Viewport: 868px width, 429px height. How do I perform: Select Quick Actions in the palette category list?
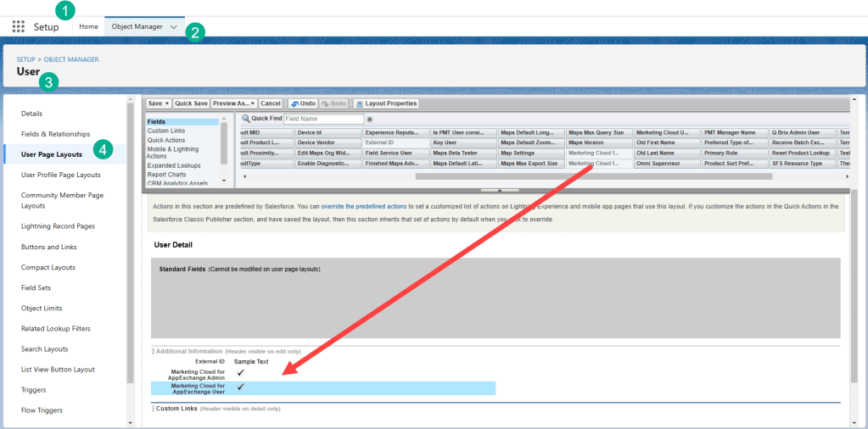166,140
